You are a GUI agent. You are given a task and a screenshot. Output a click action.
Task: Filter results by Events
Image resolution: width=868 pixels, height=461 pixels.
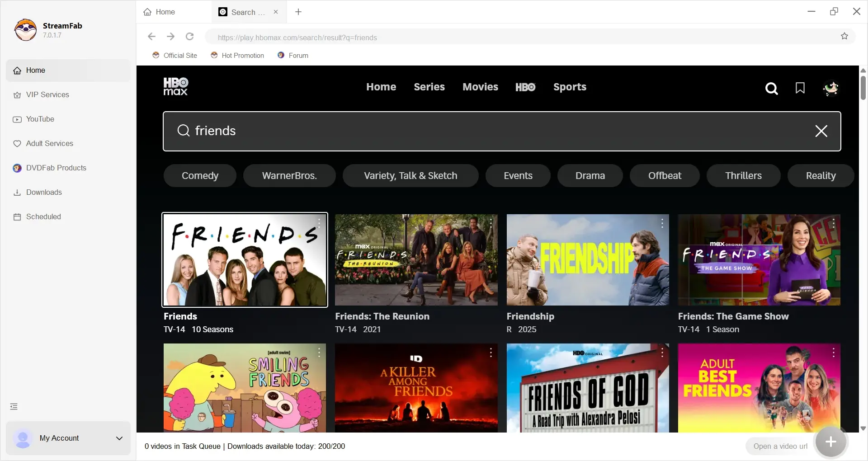(518, 175)
